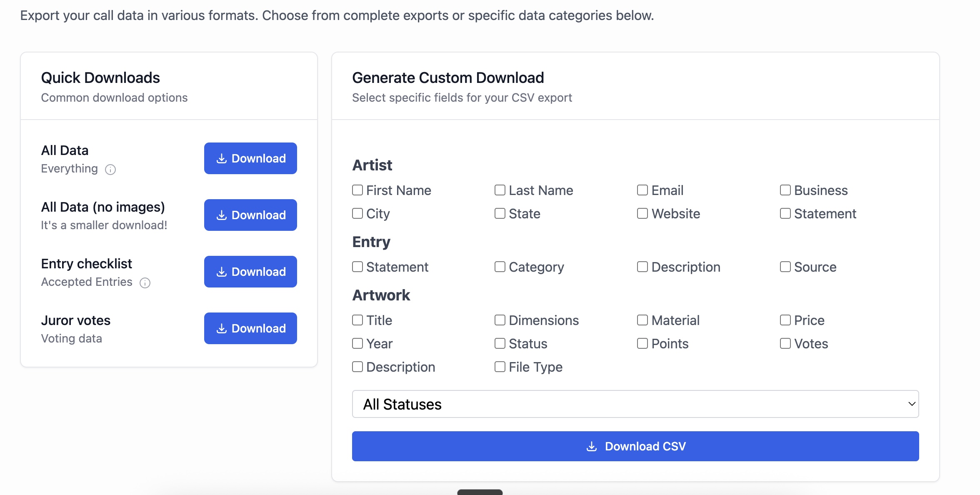Click the info icon next to Everything
Screen dimensions: 980x495
pyautogui.click(x=110, y=170)
